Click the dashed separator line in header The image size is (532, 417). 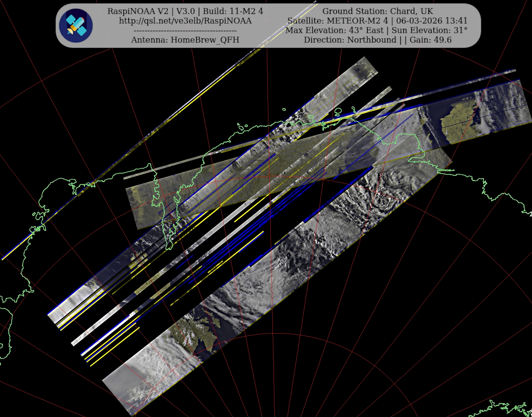click(185, 31)
